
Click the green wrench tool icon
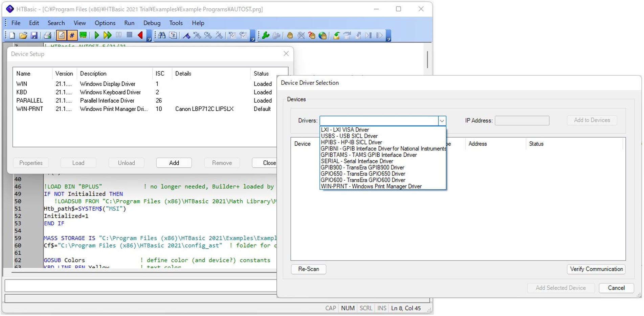point(266,35)
